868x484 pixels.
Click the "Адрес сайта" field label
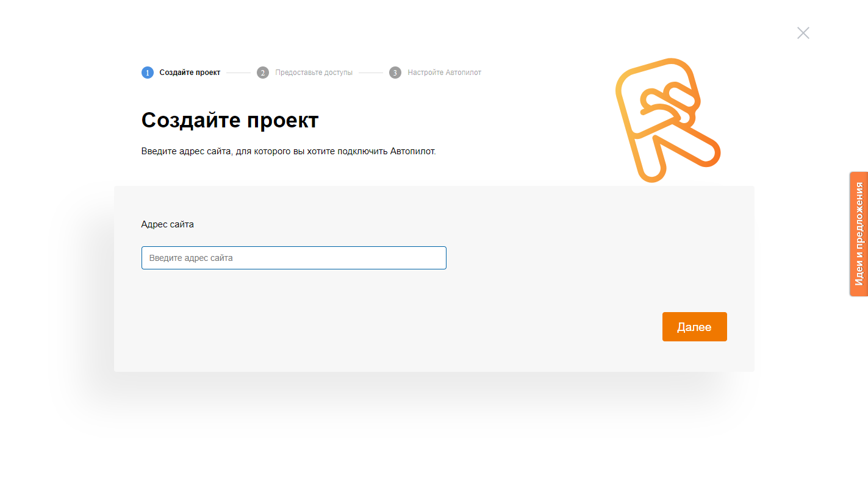pyautogui.click(x=167, y=224)
